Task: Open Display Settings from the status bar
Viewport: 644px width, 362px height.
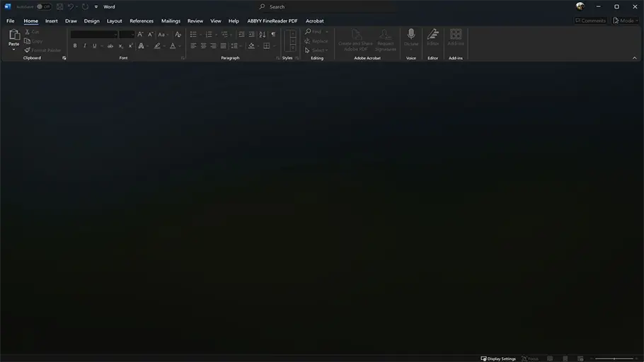Action: (498, 358)
